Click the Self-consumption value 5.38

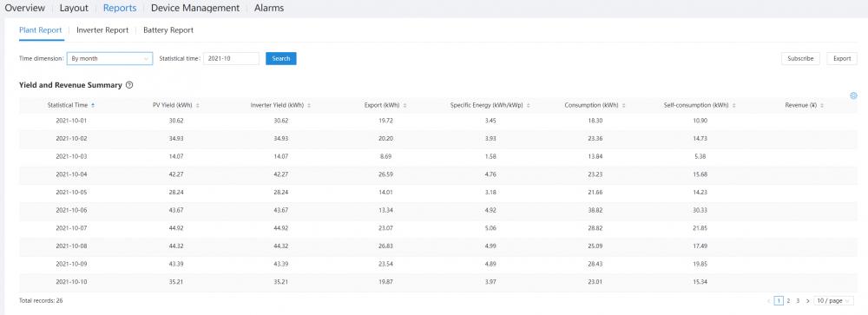pos(700,156)
